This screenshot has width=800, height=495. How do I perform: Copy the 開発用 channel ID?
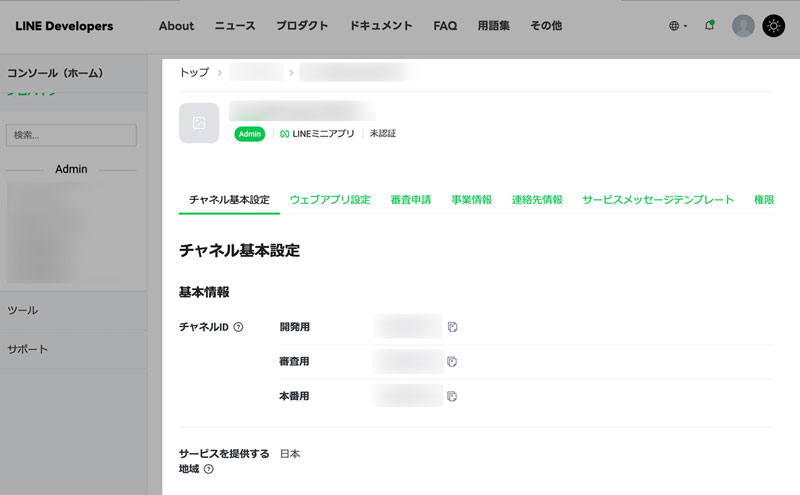click(x=452, y=327)
